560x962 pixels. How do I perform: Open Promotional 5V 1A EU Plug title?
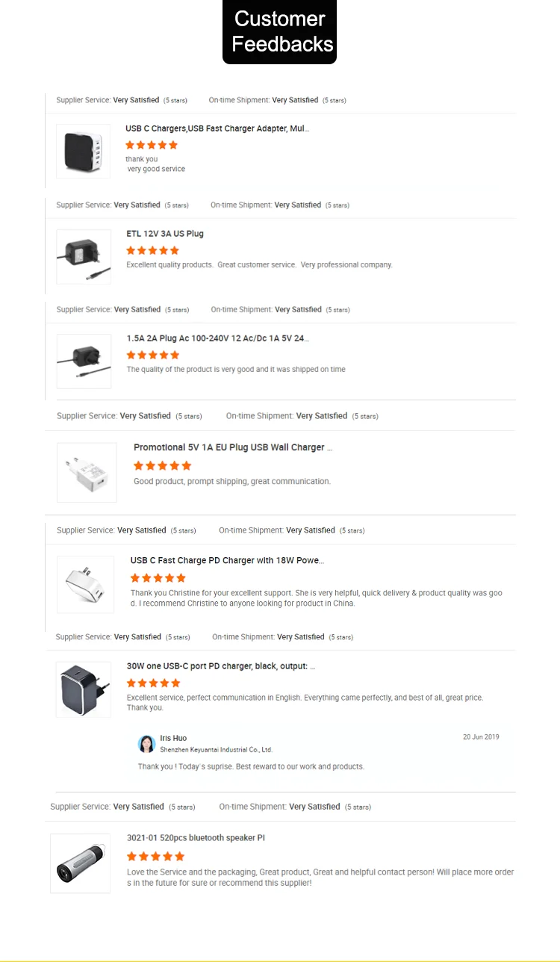pos(232,447)
